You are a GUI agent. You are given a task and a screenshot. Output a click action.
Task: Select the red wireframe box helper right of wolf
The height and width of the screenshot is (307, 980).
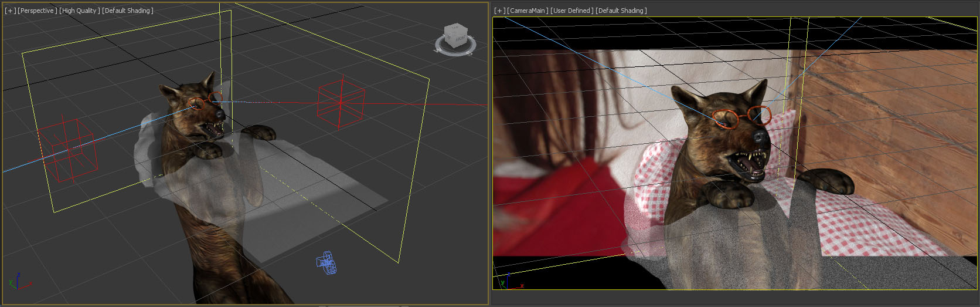[341, 103]
